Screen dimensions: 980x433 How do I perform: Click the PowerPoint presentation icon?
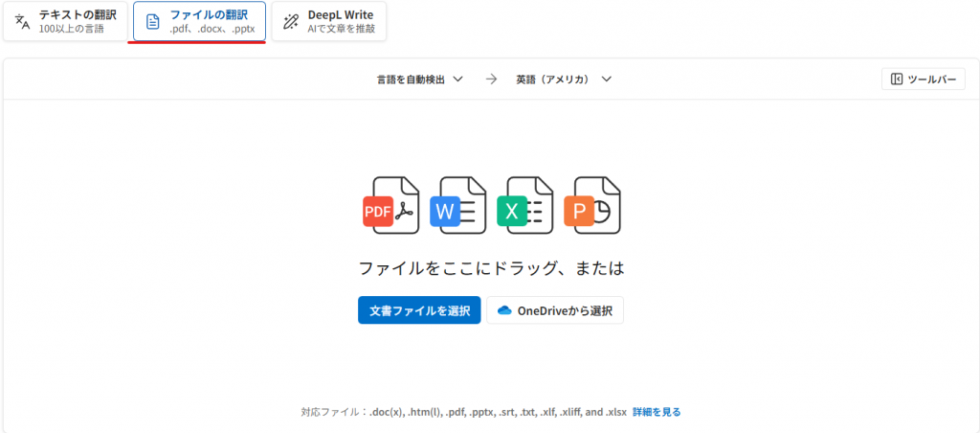pos(592,205)
